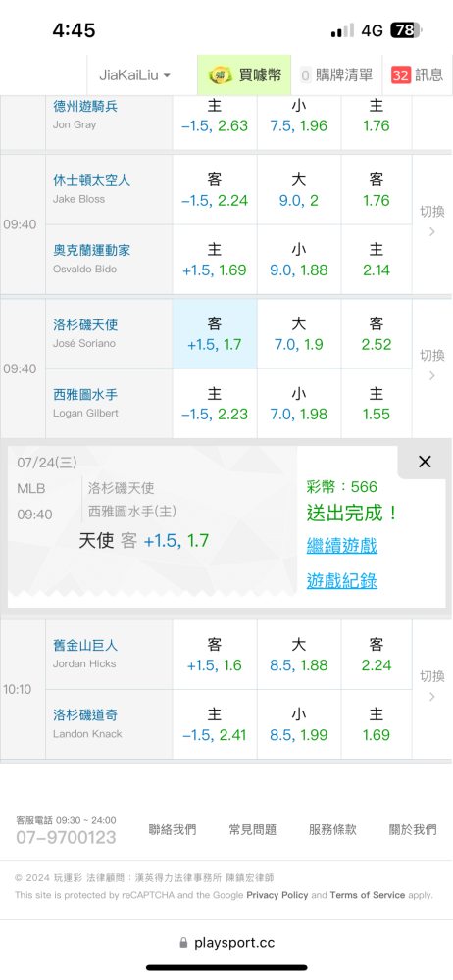This screenshot has height=980, width=453.
Task: Close the bet confirmation receipt
Action: coord(425,462)
